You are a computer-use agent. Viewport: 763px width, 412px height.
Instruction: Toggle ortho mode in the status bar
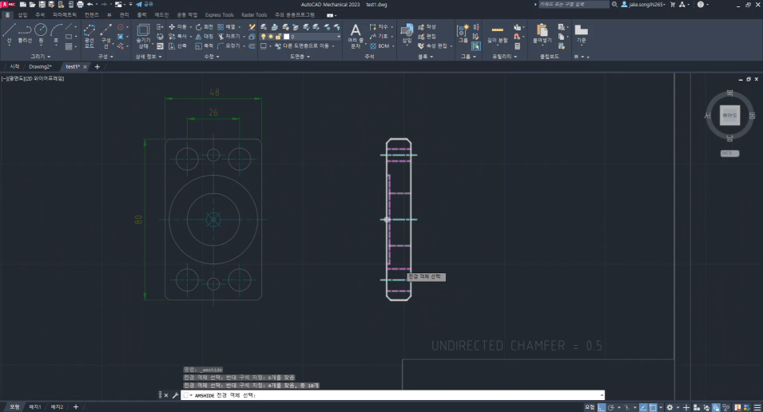[x=602, y=407]
